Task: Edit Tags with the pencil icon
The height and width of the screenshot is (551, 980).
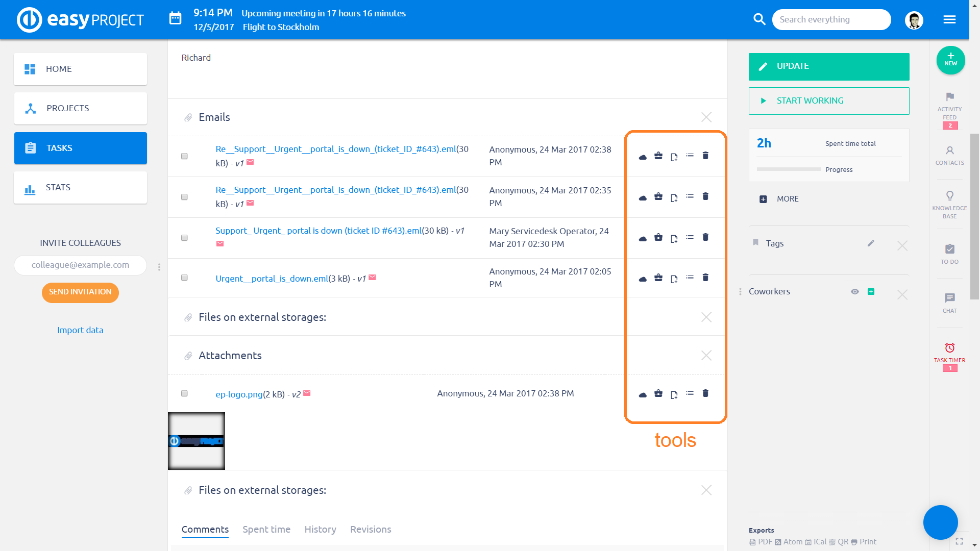Action: 871,243
